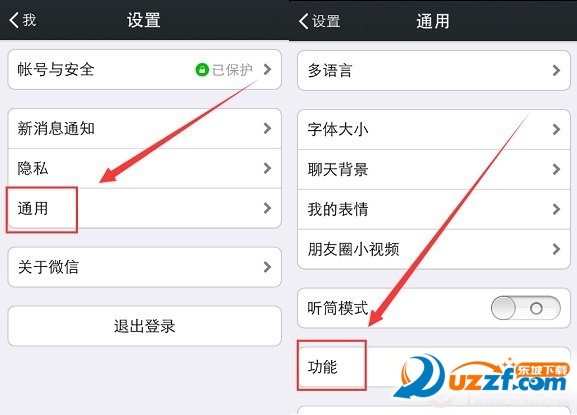Image resolution: width=577 pixels, height=415 pixels.
Task: Open the 功能 entry
Action: (x=434, y=367)
